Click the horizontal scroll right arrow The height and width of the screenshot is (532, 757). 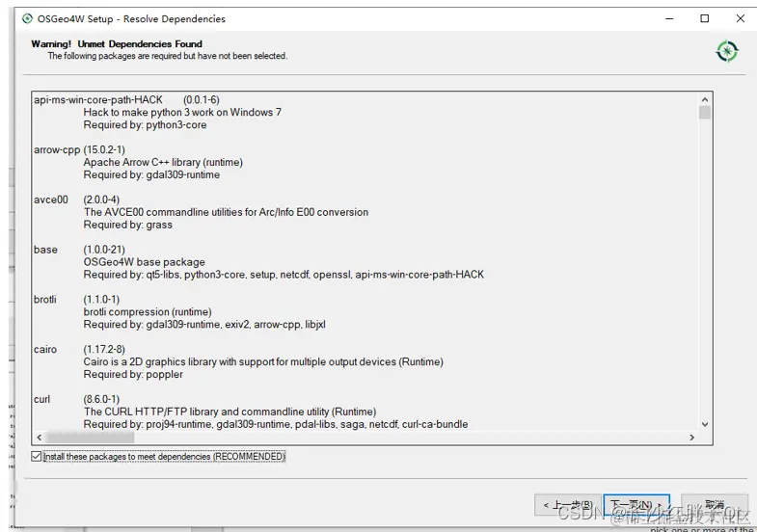(x=691, y=438)
